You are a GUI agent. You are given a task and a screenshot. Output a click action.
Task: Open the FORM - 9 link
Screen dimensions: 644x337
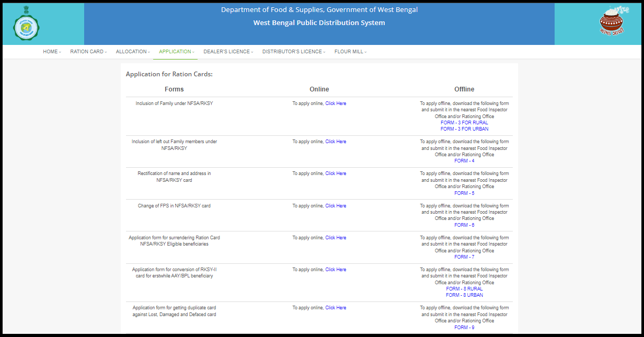(x=464, y=328)
